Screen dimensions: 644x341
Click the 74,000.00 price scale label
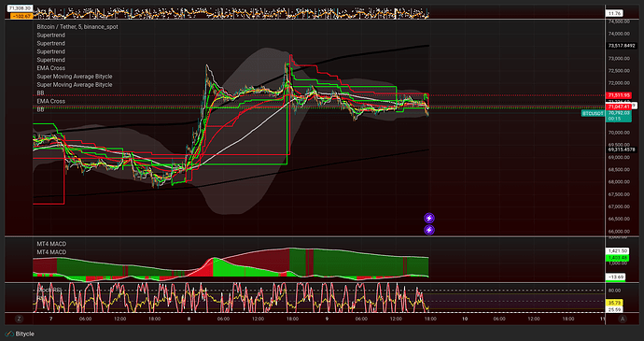point(619,34)
